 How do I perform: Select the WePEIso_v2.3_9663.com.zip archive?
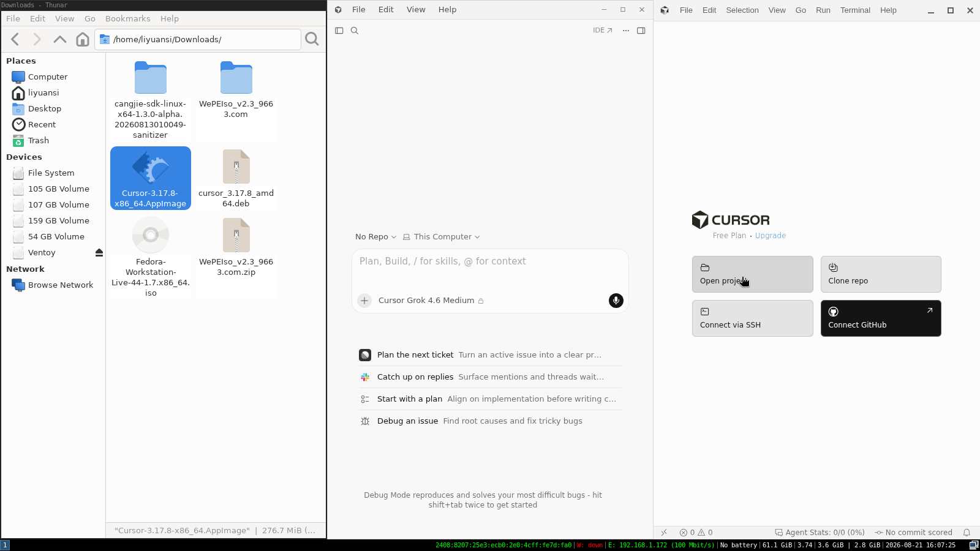coord(236,247)
